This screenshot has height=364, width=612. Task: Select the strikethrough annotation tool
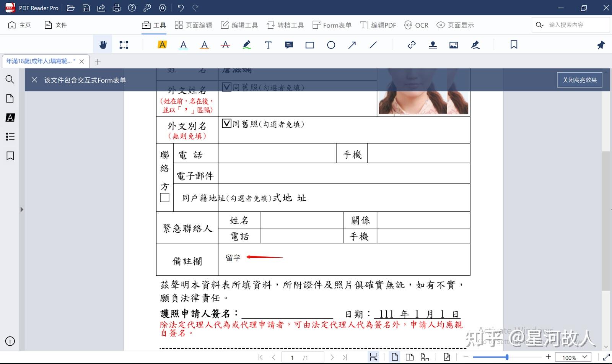click(x=225, y=44)
